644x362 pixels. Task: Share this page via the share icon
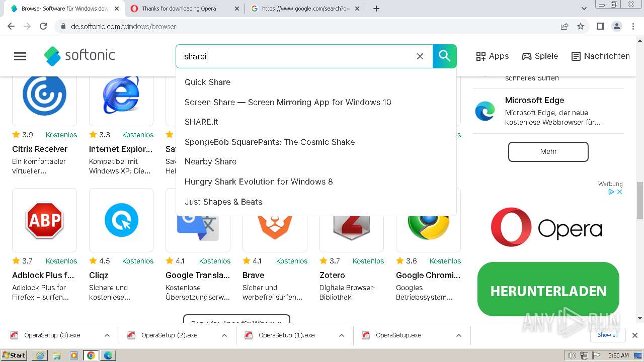[x=565, y=27]
